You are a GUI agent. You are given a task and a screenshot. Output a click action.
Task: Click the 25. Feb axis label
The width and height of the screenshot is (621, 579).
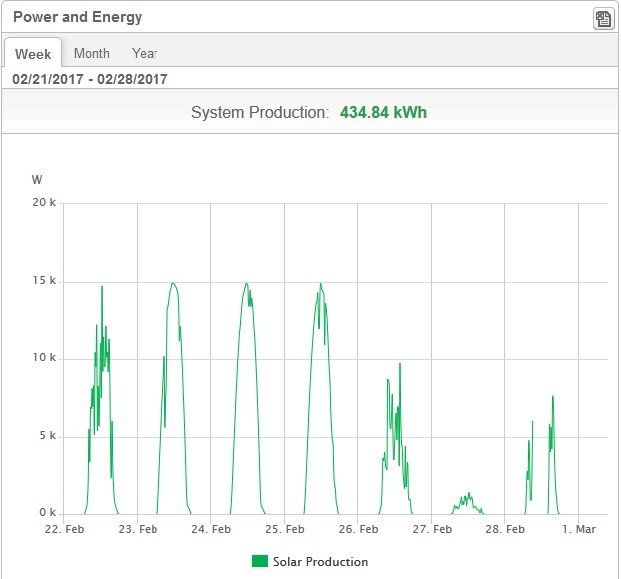click(285, 529)
